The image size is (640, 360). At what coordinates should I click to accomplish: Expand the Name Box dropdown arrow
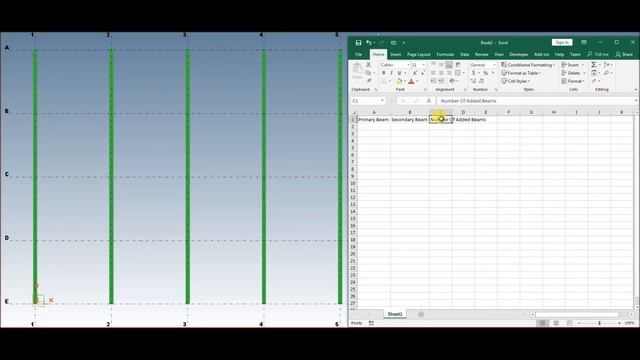click(x=382, y=101)
